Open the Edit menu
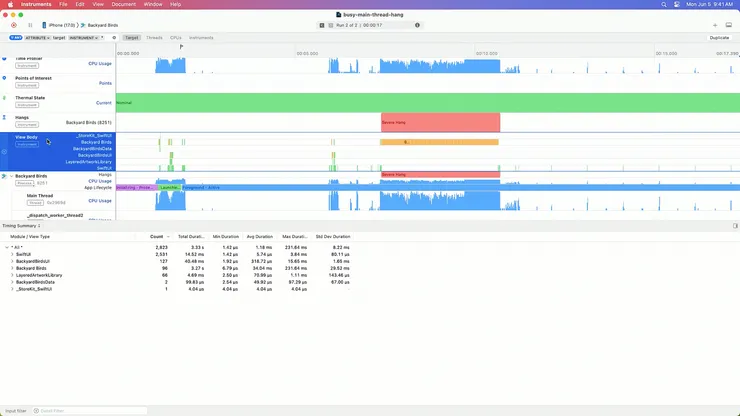The width and height of the screenshot is (740, 416). click(x=80, y=4)
